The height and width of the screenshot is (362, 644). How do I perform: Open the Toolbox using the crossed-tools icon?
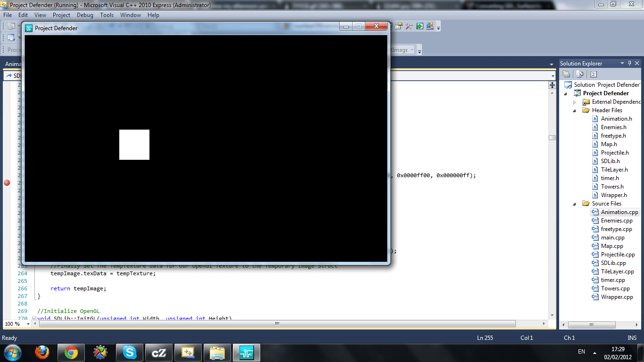(x=409, y=26)
